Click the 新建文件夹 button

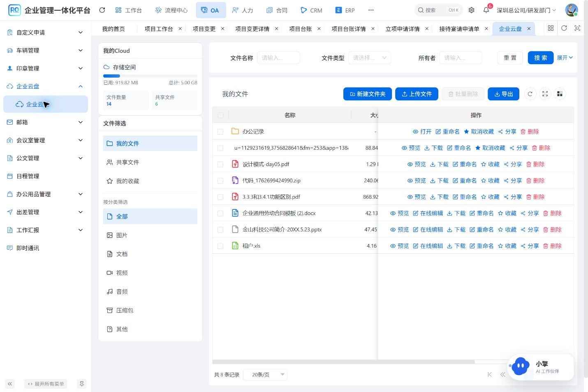[368, 94]
